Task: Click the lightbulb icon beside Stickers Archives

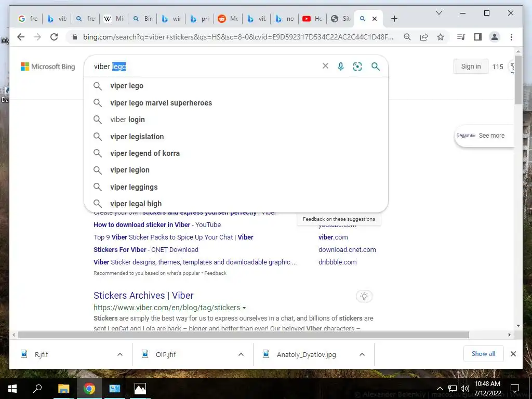Action: (x=364, y=296)
